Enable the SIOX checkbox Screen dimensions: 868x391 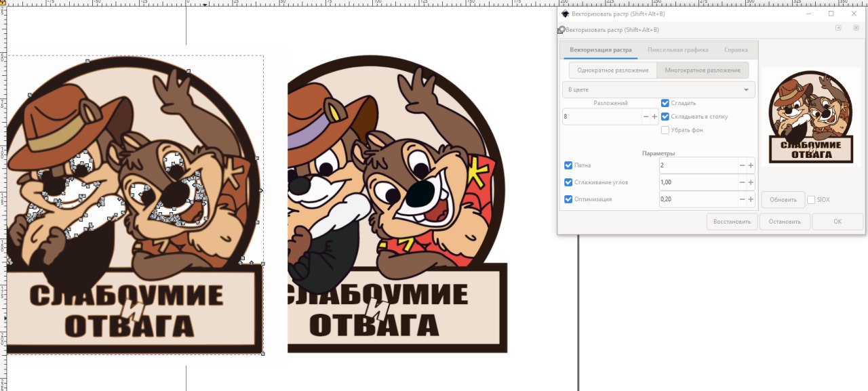(x=811, y=200)
